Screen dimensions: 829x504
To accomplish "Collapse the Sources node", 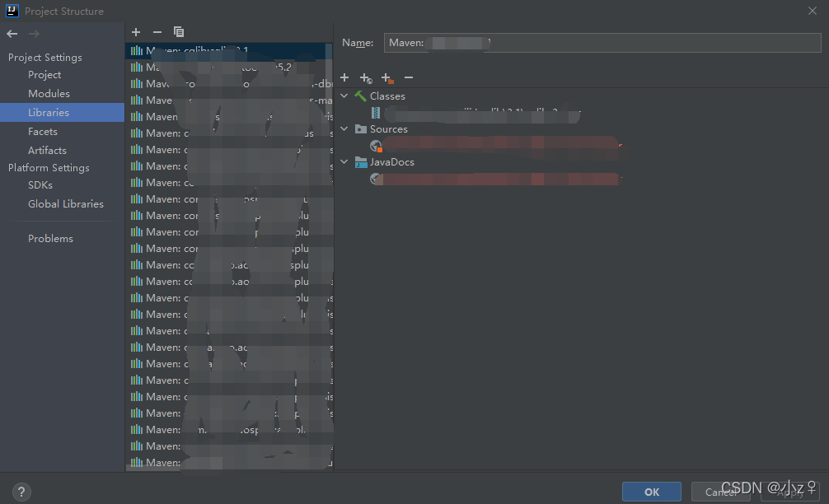I will [x=344, y=129].
